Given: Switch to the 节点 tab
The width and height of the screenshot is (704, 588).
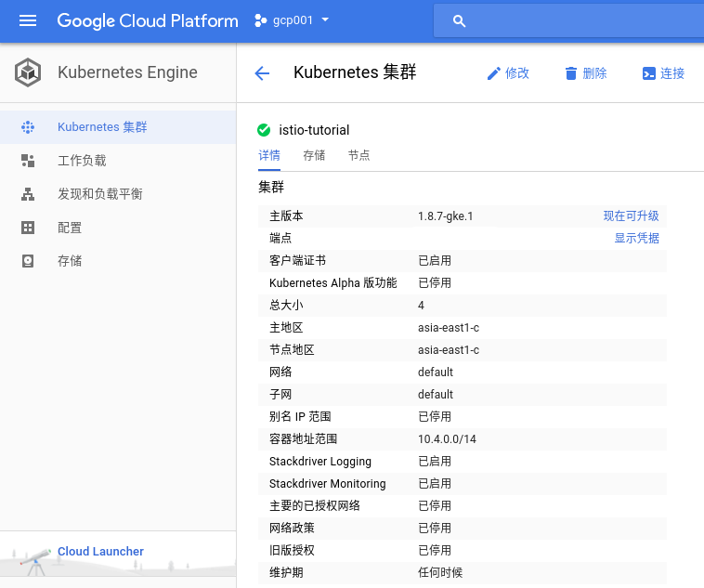Looking at the screenshot, I should pyautogui.click(x=359, y=155).
